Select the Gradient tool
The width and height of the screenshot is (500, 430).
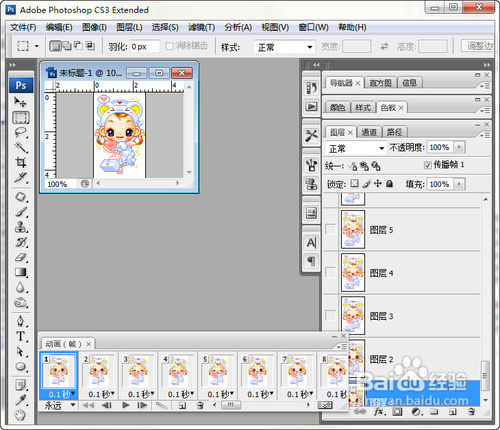click(21, 272)
